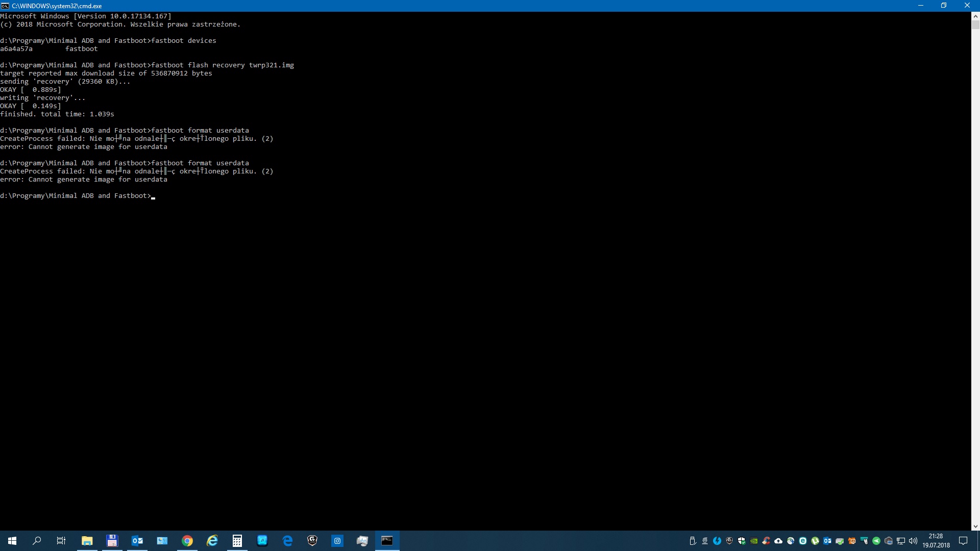Open Task View from taskbar
The image size is (980, 551).
point(61,541)
